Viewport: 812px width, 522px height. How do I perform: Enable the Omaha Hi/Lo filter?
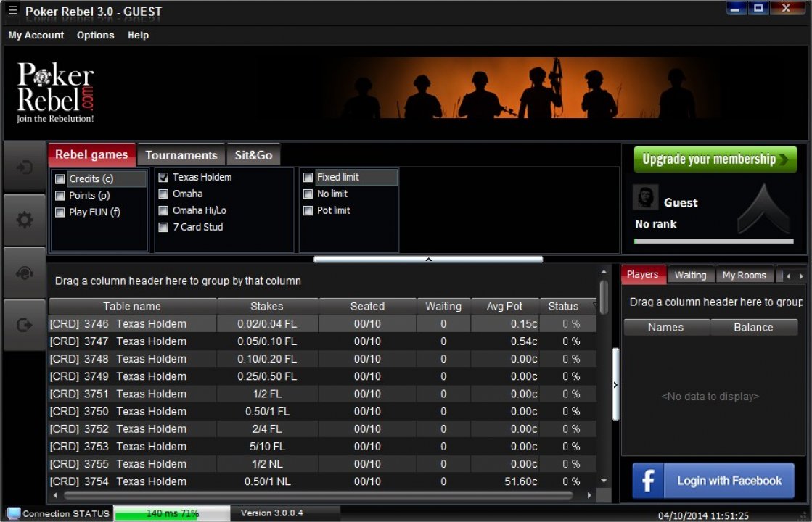click(164, 210)
